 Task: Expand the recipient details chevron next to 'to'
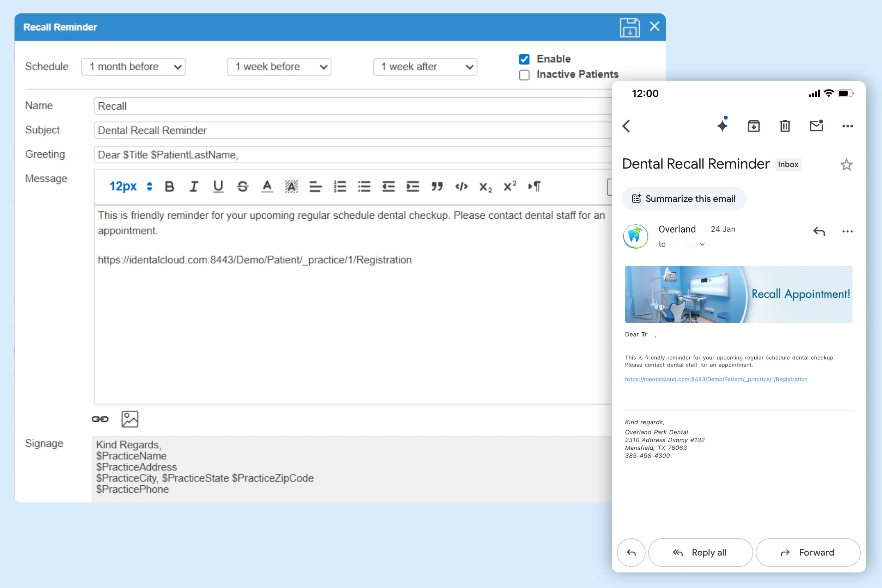(x=702, y=244)
